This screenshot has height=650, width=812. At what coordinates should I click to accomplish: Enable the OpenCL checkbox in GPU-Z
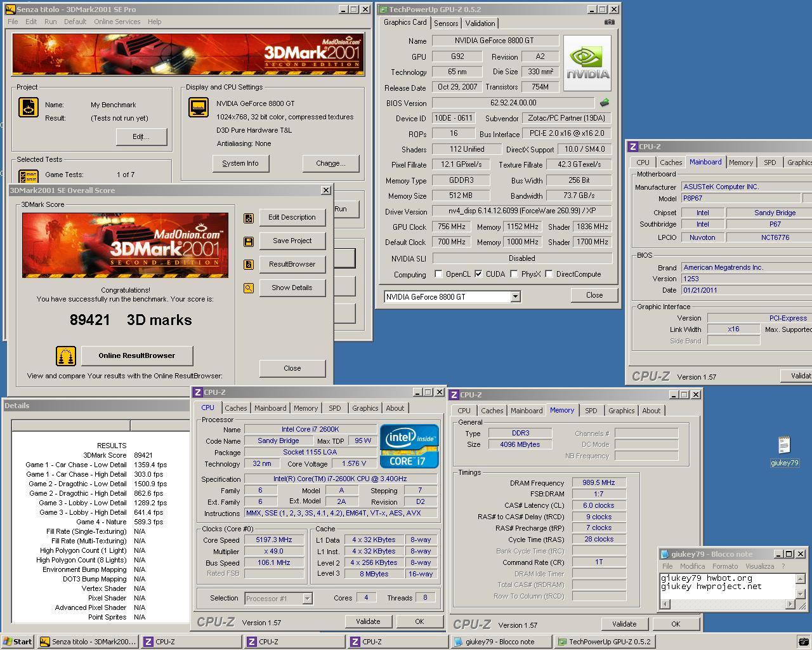tap(438, 274)
